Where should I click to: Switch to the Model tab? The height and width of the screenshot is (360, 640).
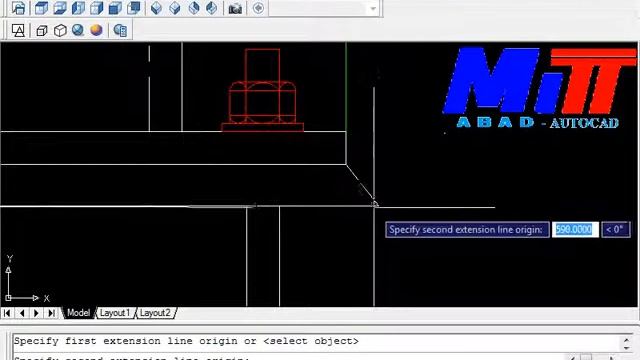[x=78, y=313]
